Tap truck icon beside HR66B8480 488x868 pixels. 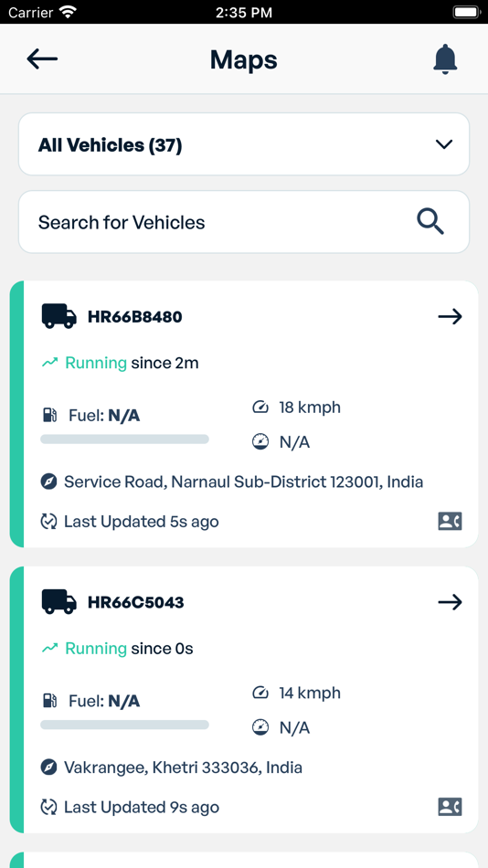58,316
